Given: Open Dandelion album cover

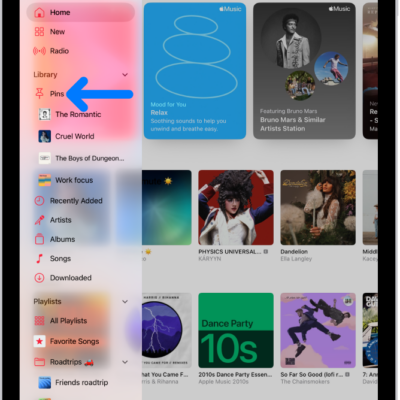Looking at the screenshot, I should pyautogui.click(x=318, y=208).
